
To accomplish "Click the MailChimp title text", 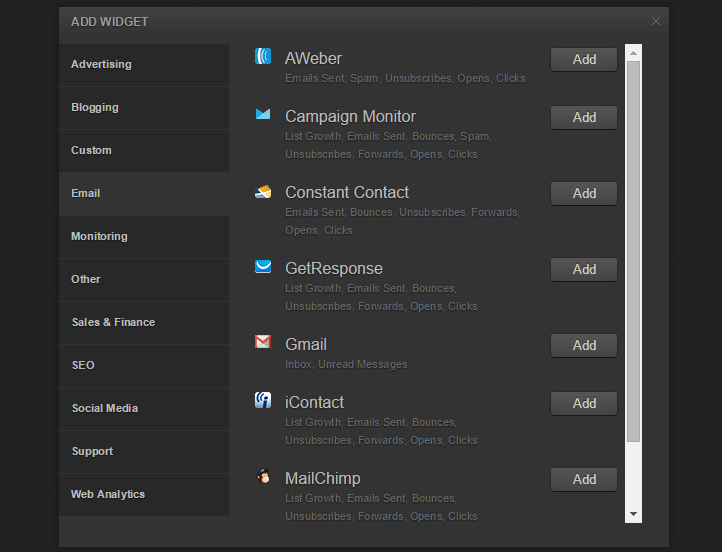I will point(323,479).
